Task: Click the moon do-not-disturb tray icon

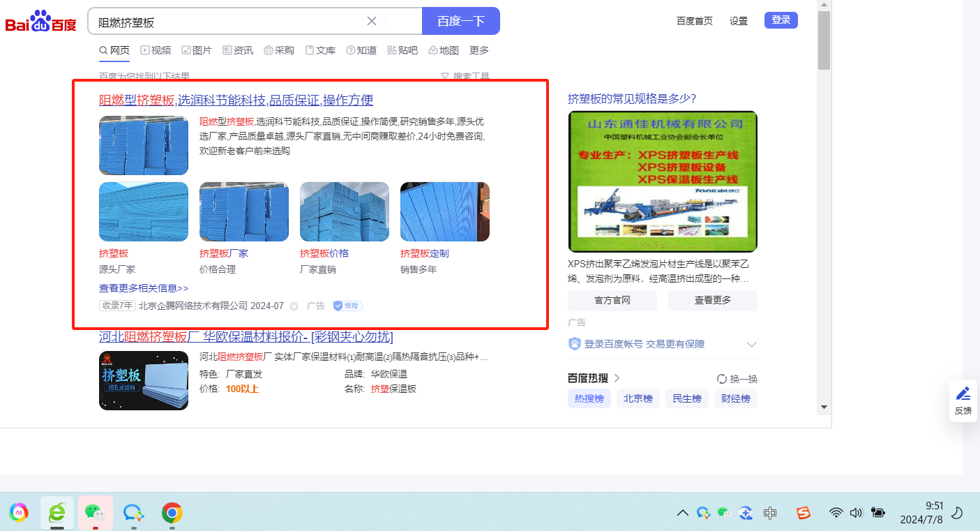Action: tap(958, 513)
